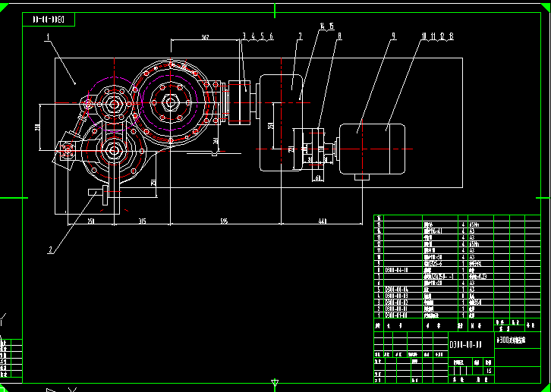Click the 440 dimension value

tap(323, 221)
